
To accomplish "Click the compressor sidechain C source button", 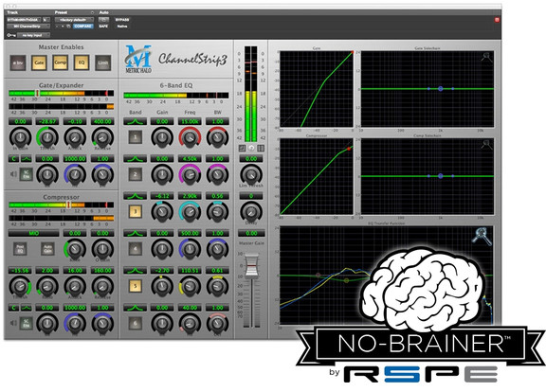I will 13,308.
